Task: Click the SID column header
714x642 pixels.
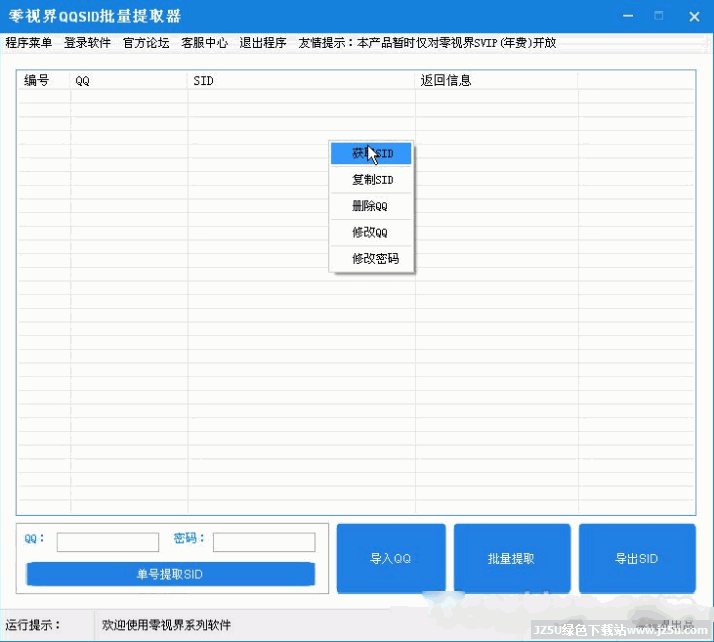Action: [301, 81]
